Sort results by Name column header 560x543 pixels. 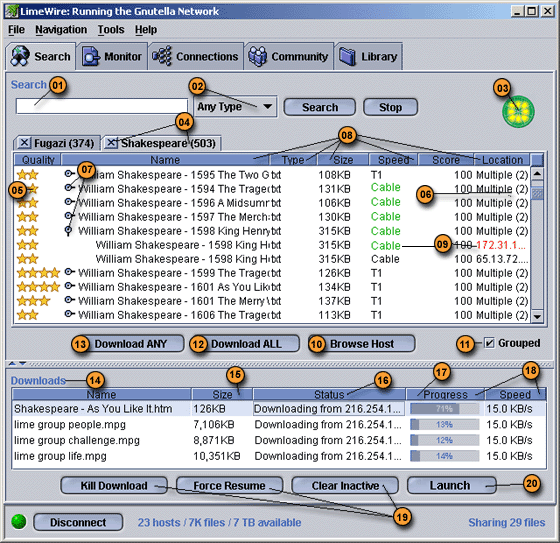[165, 160]
